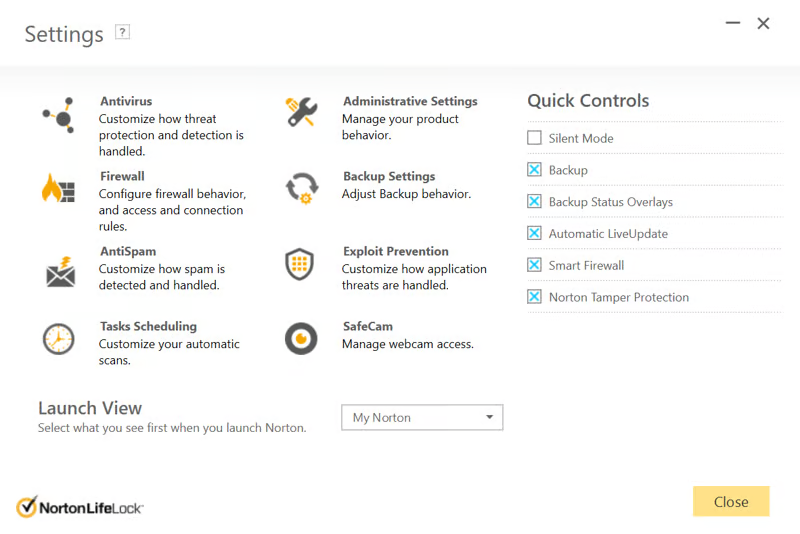Open Firewall via the flame brick icon
This screenshot has height=534, width=800.
tap(58, 188)
